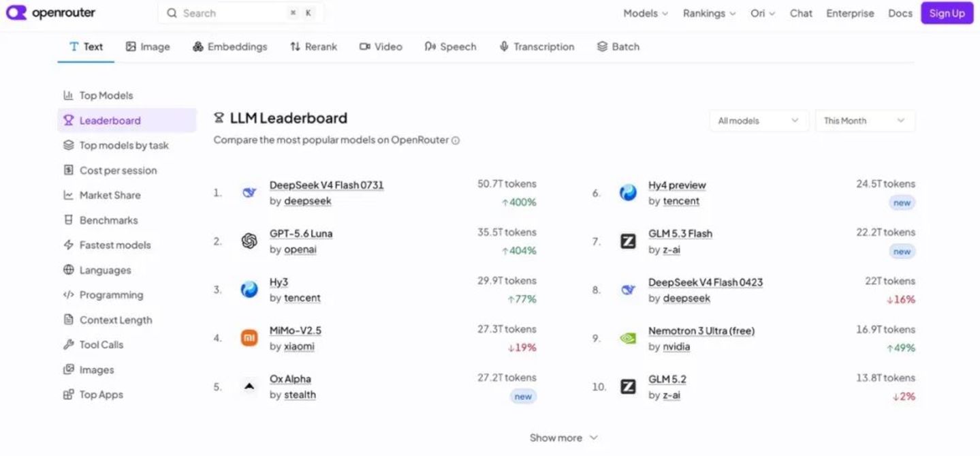Click the Tool Calls wrench icon
Viewport: 980px width, 456px height.
pos(68,344)
